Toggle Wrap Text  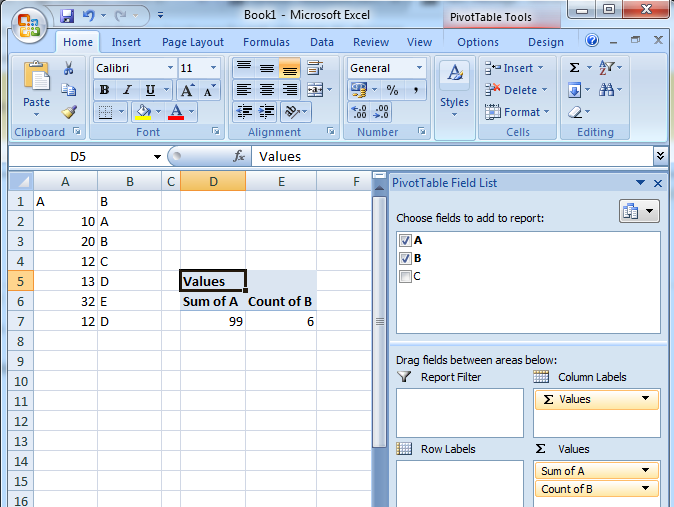[315, 68]
